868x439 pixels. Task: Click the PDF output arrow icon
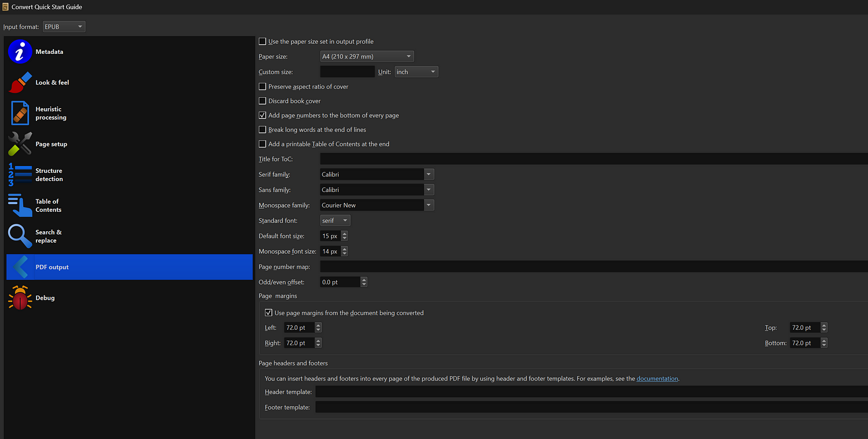pos(20,267)
